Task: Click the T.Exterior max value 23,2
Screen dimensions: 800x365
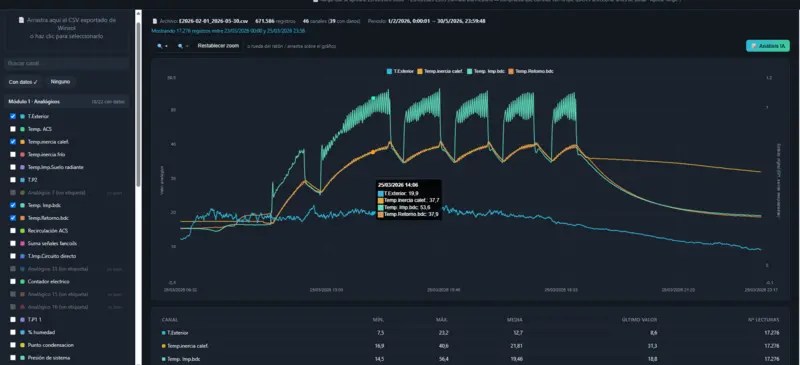Action: point(443,333)
